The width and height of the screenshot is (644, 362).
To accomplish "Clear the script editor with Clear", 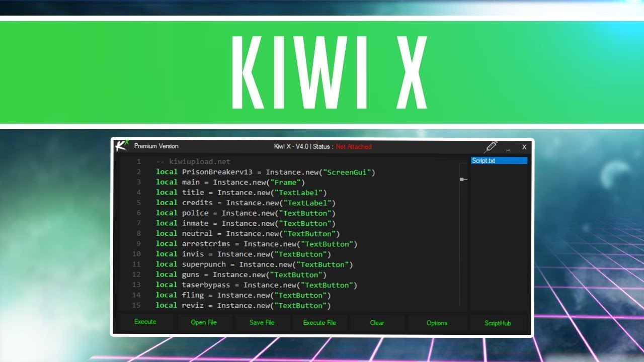I will [x=377, y=323].
